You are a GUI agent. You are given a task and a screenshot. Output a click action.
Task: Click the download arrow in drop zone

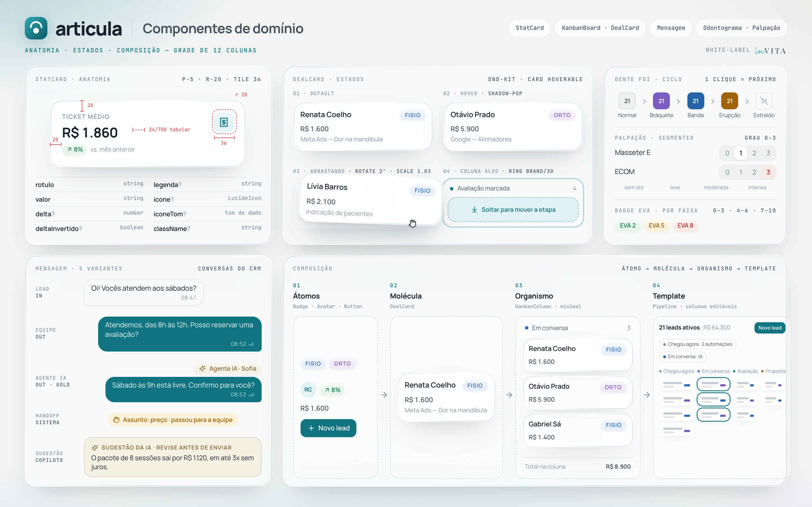474,209
